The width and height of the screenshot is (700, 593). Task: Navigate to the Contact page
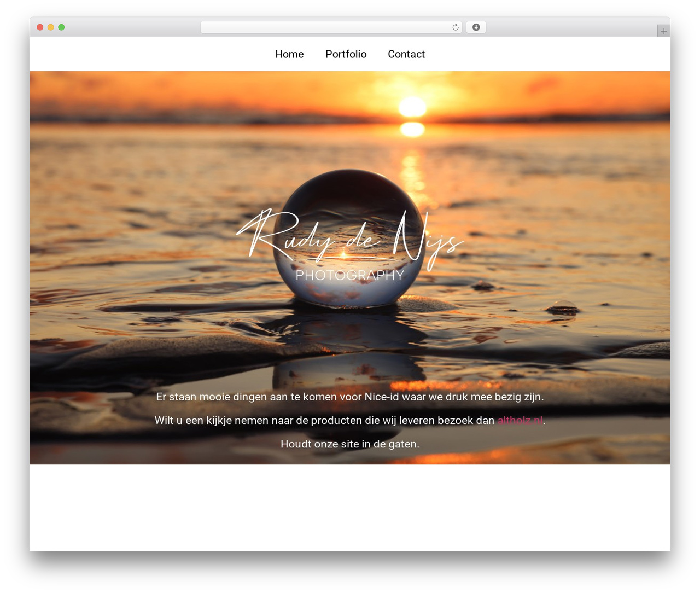(x=406, y=54)
